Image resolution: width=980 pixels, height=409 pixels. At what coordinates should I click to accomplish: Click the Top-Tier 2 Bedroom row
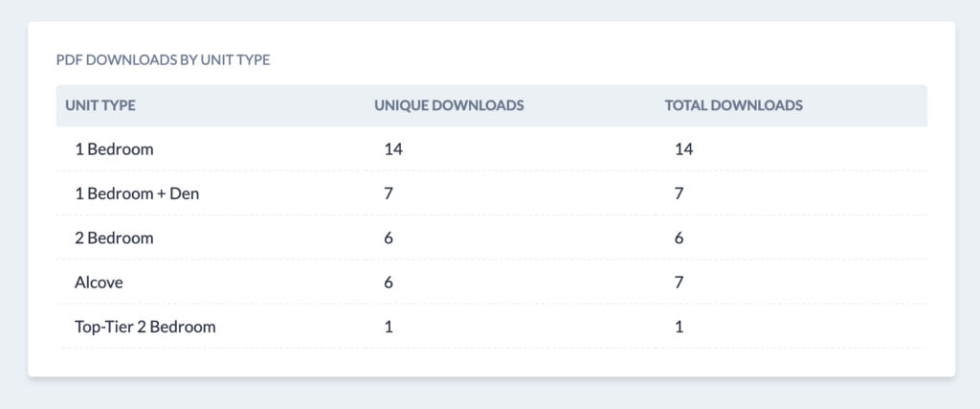[145, 327]
